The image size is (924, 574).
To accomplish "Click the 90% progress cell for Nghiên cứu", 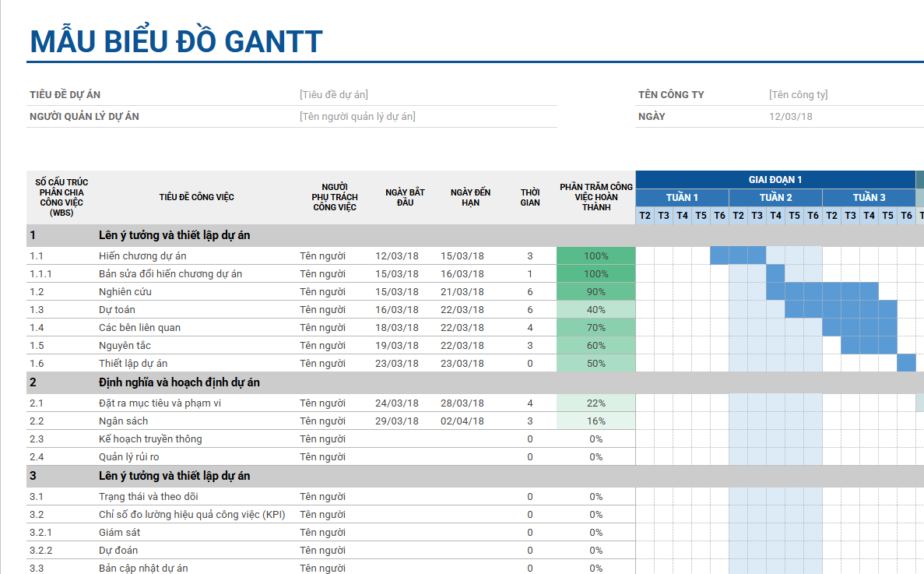I will (596, 292).
